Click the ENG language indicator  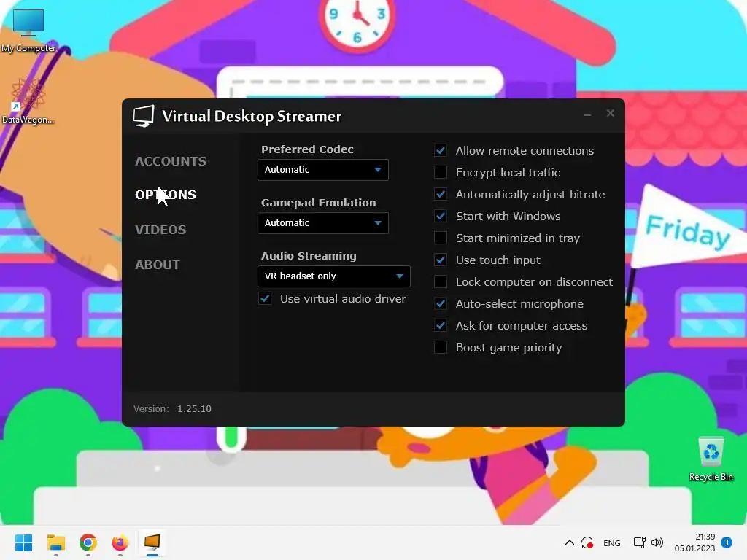coord(612,543)
